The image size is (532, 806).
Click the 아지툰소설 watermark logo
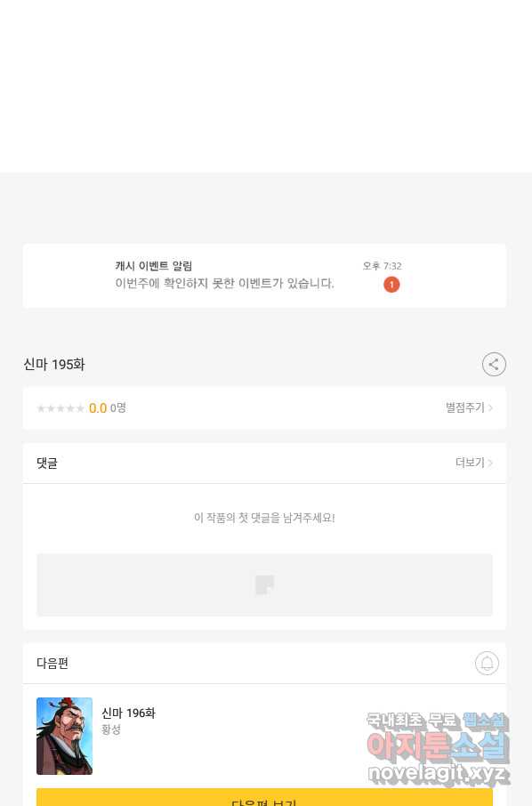[438, 747]
